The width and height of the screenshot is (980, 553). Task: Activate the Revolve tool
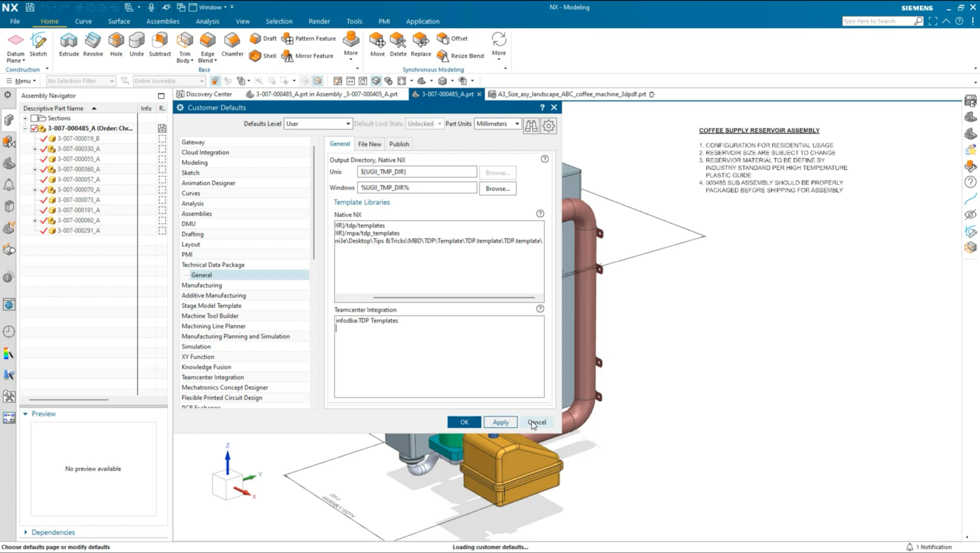pyautogui.click(x=93, y=43)
